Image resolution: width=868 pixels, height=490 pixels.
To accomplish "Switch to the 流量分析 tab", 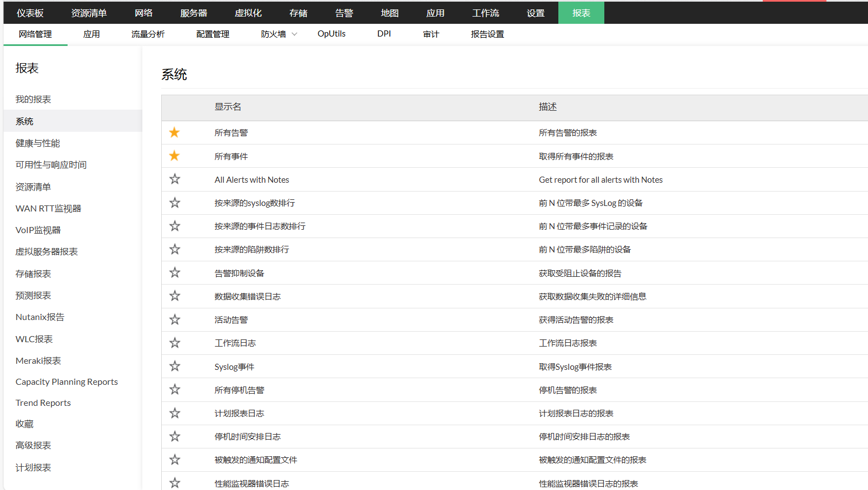I will click(148, 34).
